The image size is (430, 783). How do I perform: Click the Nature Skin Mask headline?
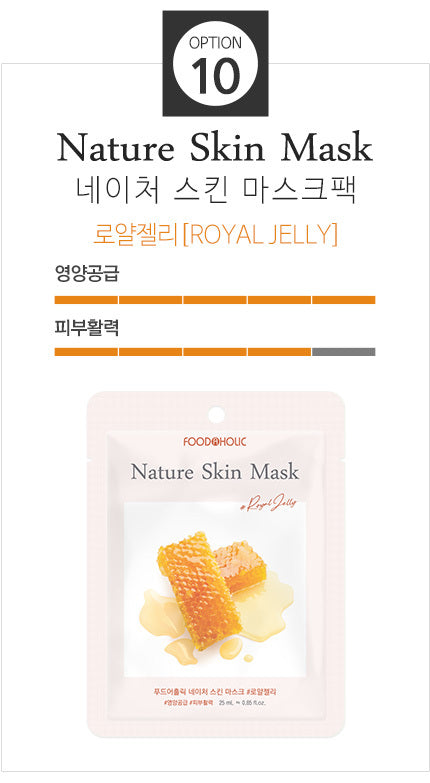(x=215, y=149)
